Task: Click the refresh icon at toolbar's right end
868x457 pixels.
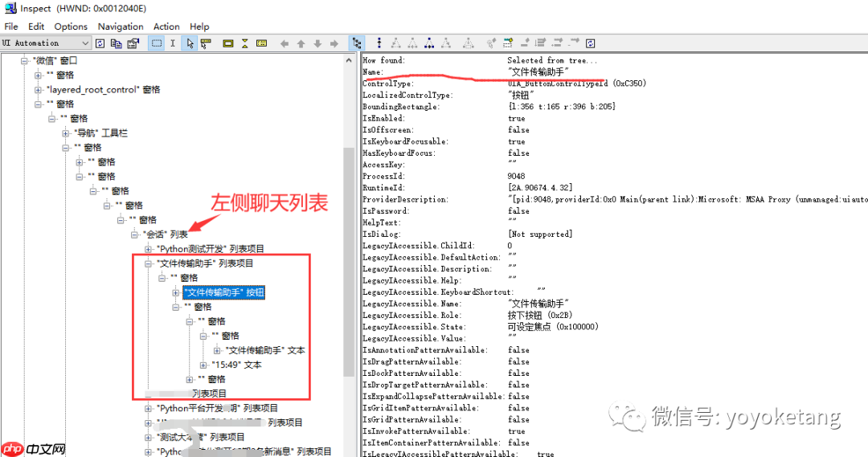Action: (591, 43)
